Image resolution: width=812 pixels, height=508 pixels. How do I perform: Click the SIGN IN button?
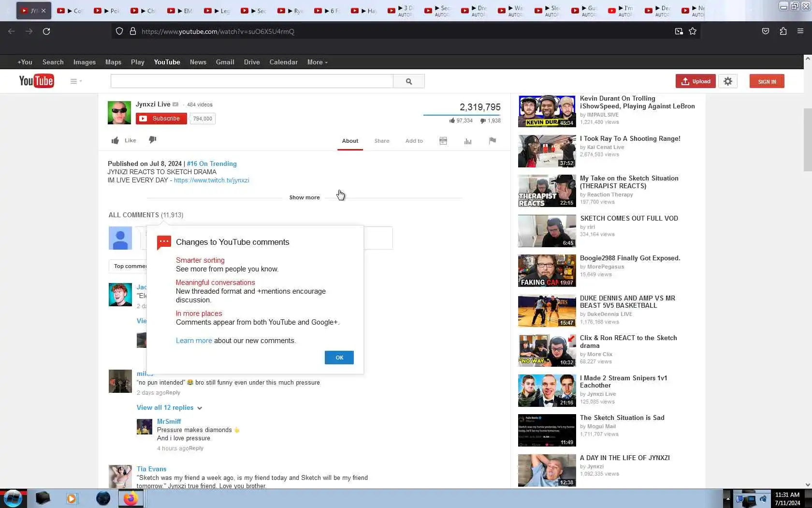(x=767, y=81)
